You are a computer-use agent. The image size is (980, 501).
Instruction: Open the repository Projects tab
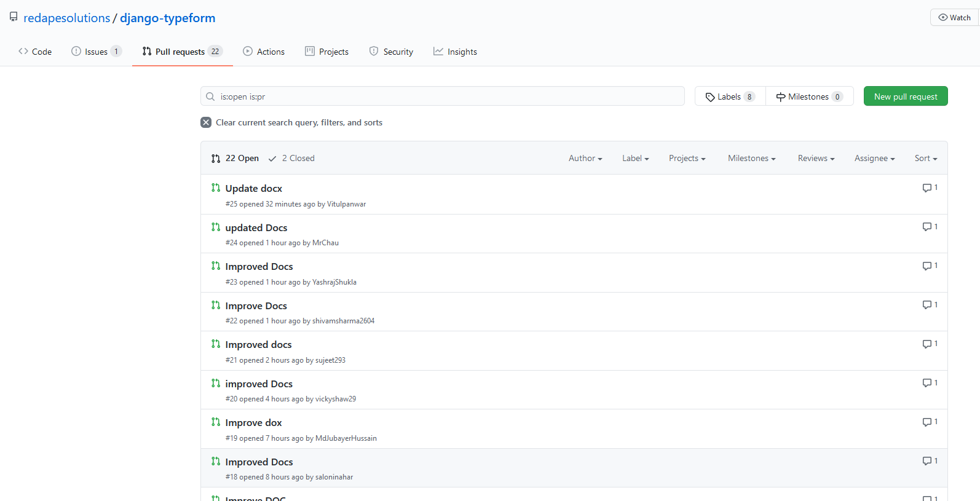coord(327,52)
